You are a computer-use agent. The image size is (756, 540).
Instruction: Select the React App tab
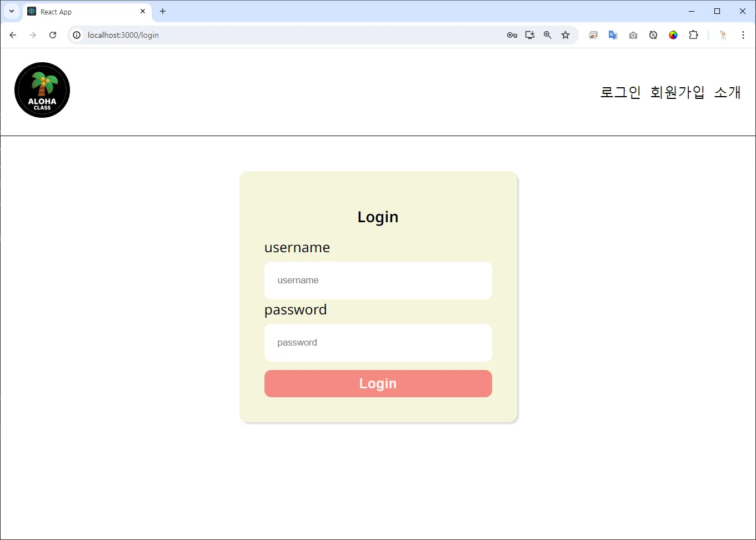click(x=87, y=12)
